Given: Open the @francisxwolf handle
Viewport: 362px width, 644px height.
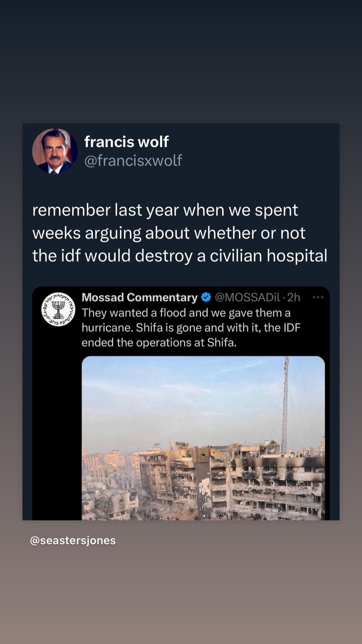Looking at the screenshot, I should (133, 160).
